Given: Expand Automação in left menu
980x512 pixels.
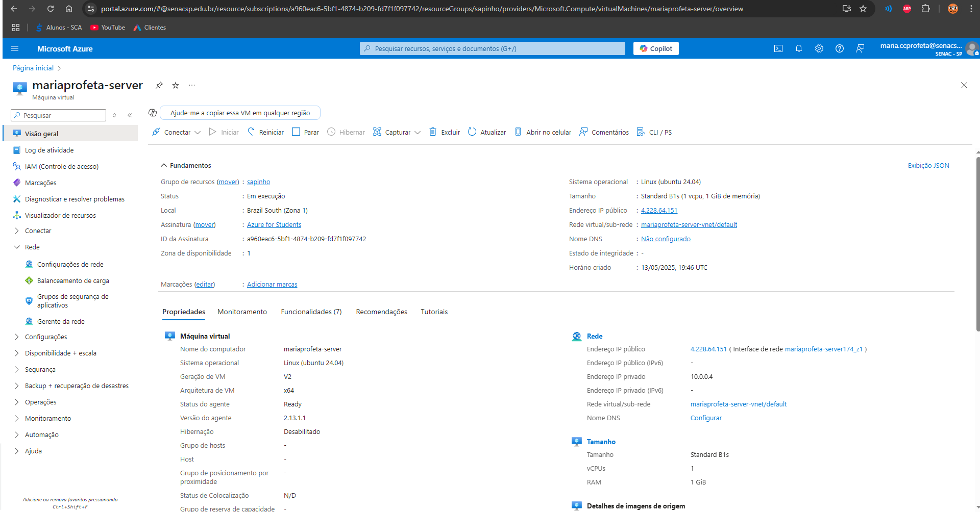Looking at the screenshot, I should pos(17,434).
